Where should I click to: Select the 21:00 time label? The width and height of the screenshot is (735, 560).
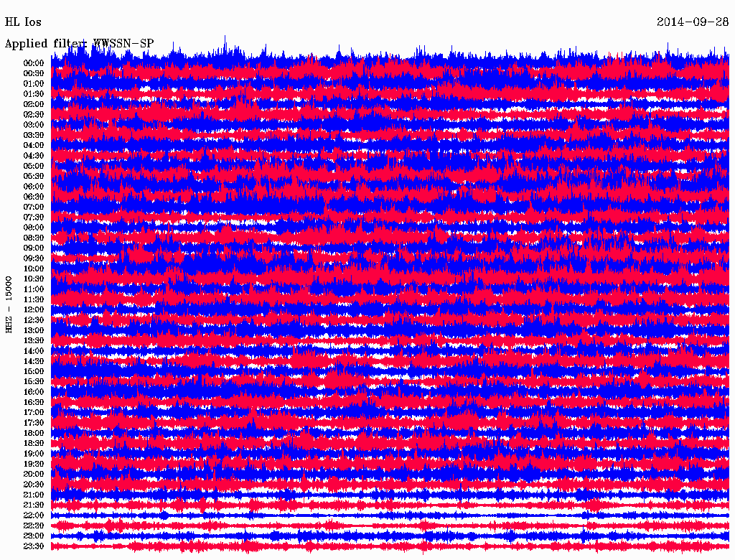(x=33, y=495)
